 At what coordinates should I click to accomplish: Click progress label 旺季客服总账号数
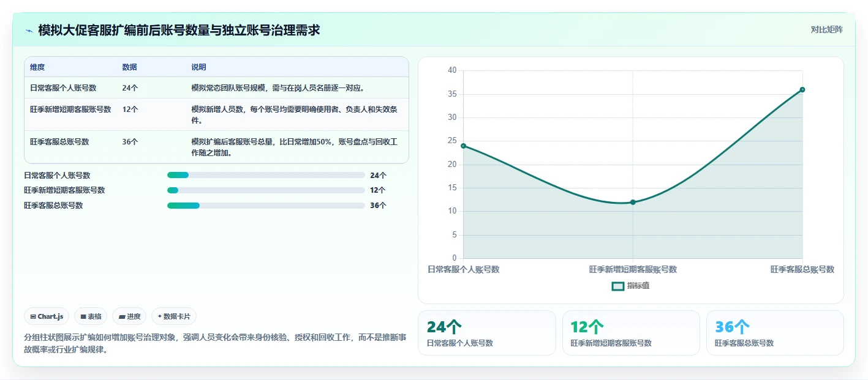pyautogui.click(x=53, y=206)
